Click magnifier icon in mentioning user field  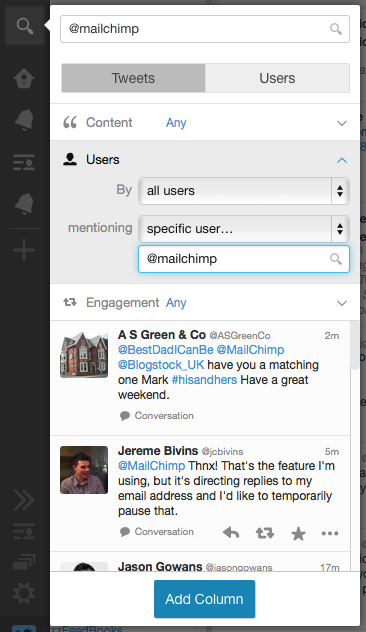click(336, 259)
